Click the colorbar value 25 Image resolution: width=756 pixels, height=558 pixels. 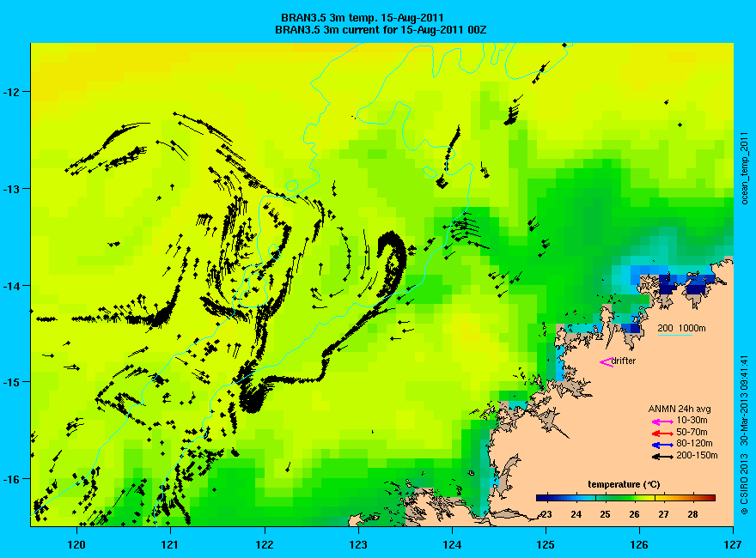605,514
